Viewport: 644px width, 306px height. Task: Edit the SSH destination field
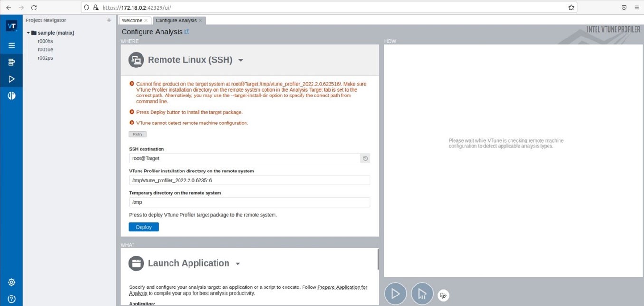click(x=245, y=158)
